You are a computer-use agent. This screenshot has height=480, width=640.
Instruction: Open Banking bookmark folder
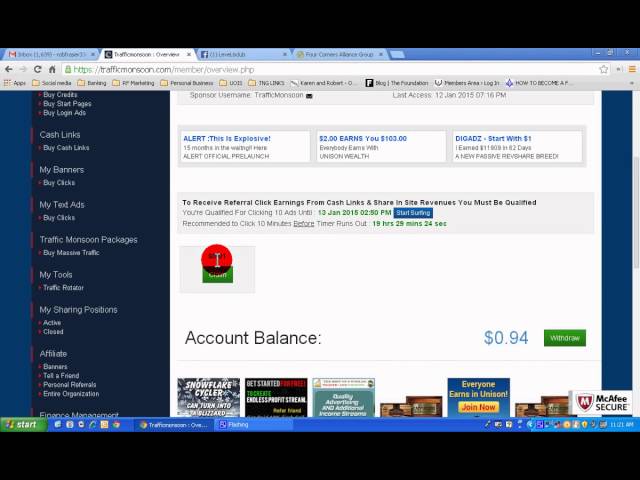coord(92,83)
